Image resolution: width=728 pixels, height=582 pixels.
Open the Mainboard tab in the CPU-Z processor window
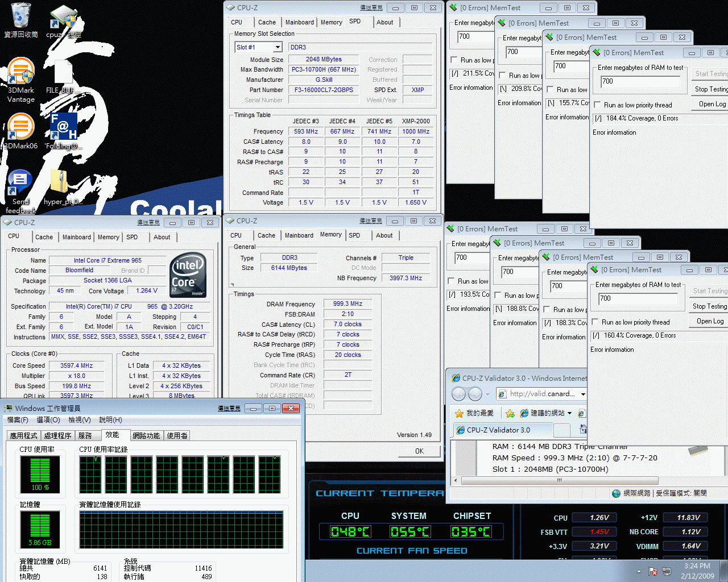[77, 237]
